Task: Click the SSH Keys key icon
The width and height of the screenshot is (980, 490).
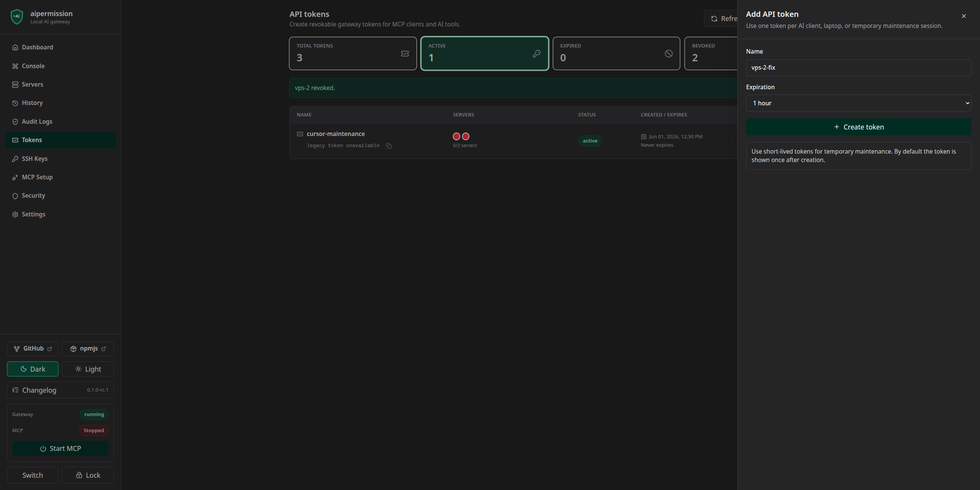Action: pos(15,159)
